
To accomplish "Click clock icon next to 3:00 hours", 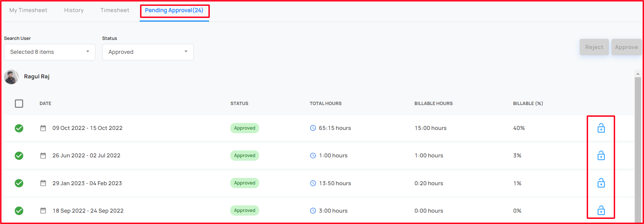I will (313, 210).
